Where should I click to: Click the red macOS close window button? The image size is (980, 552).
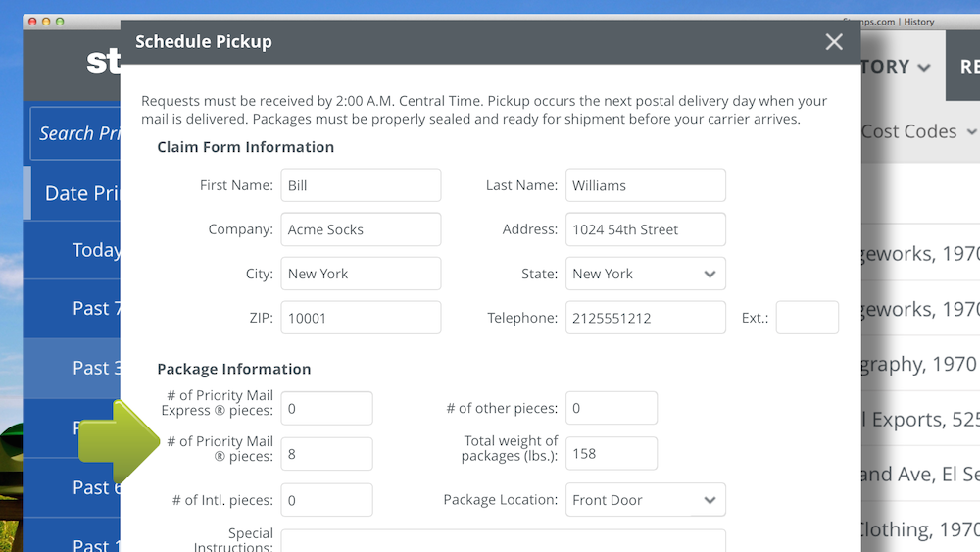pos(32,21)
